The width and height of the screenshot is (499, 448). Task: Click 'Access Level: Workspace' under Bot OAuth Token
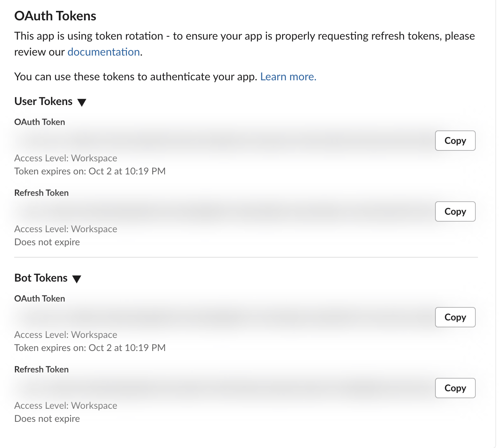pos(66,335)
